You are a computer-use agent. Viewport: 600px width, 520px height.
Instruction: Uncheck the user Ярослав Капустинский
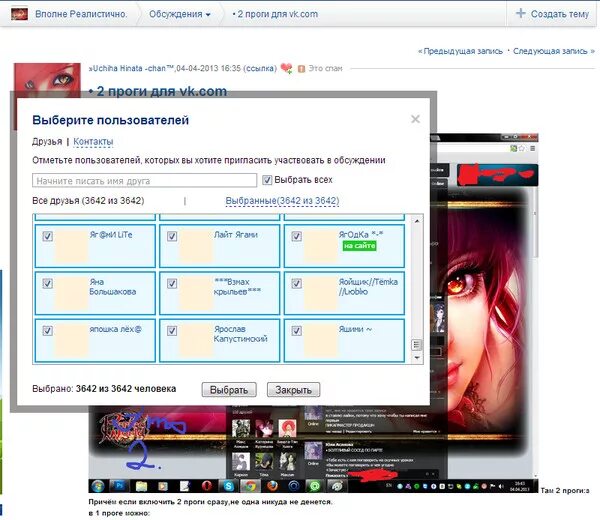[x=172, y=331]
